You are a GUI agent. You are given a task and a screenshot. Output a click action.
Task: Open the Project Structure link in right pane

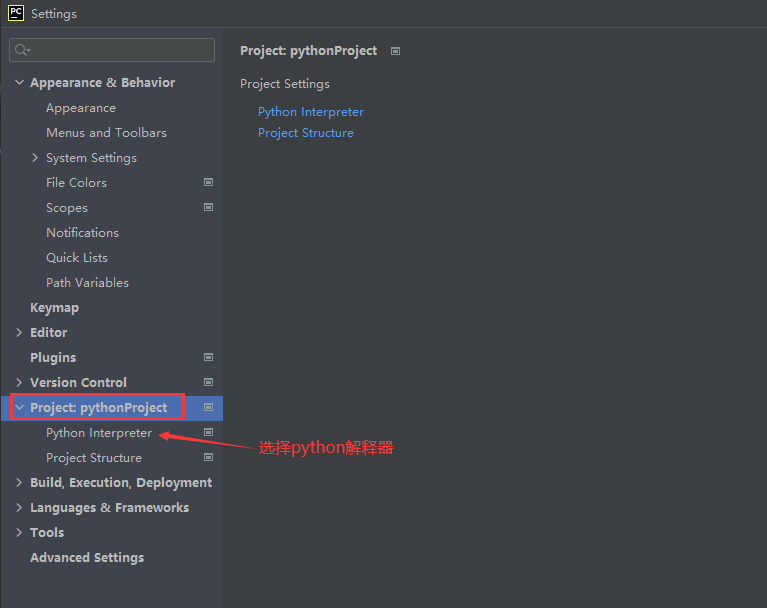coord(306,133)
